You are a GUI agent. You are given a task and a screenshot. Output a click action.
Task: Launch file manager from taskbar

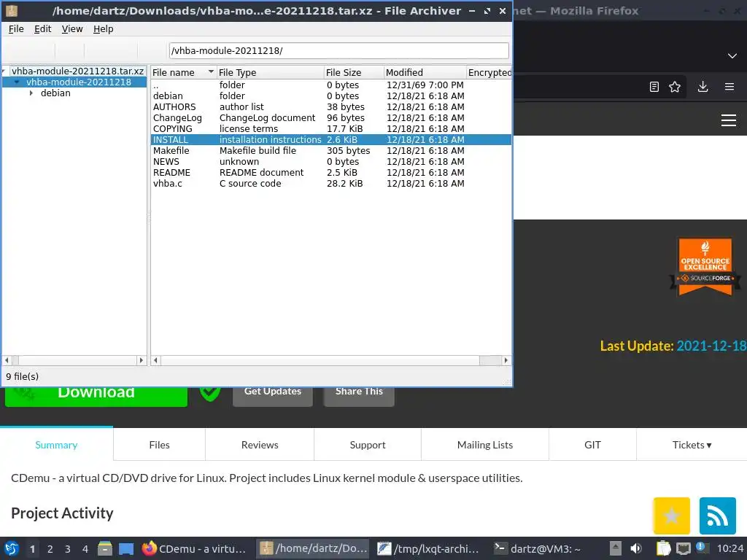(x=105, y=548)
